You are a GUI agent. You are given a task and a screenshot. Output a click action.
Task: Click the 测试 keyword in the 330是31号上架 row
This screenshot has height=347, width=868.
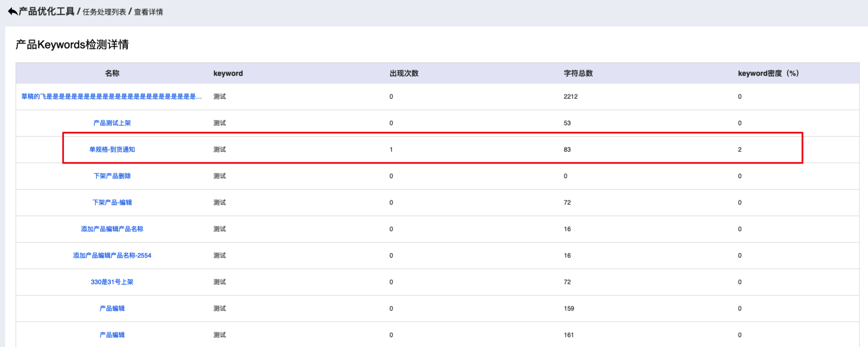click(220, 282)
